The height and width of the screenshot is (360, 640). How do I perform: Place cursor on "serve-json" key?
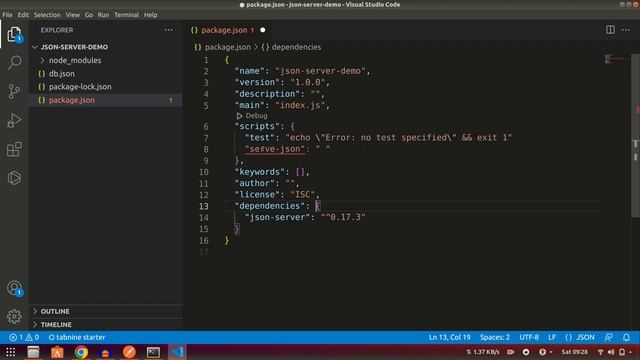(x=275, y=149)
